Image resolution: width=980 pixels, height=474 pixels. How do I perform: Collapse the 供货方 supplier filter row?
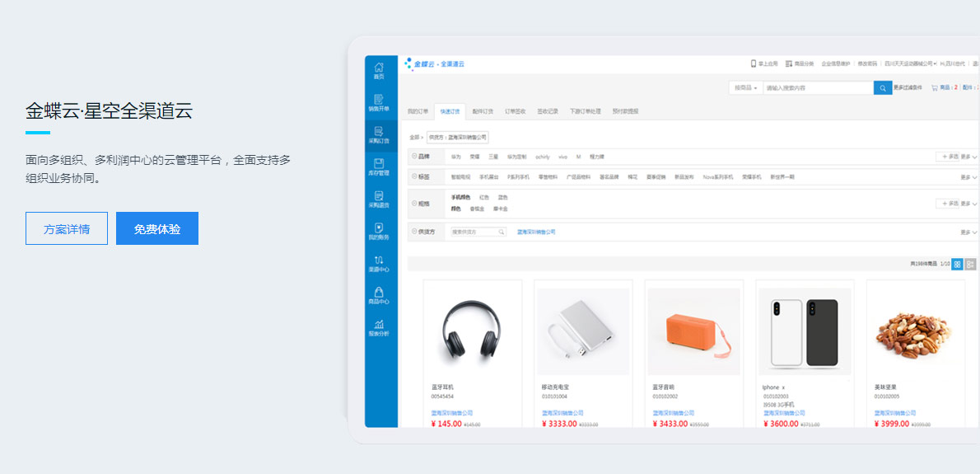click(414, 232)
